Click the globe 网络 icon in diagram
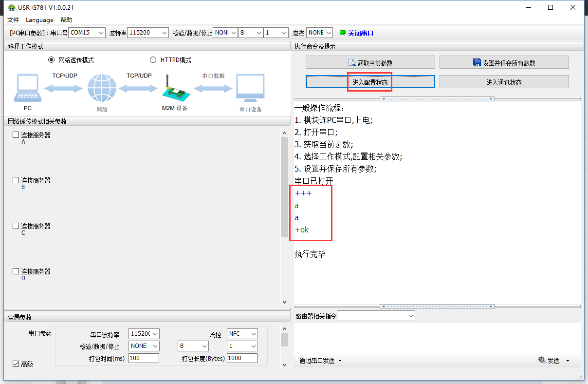This screenshot has width=588, height=384. point(102,88)
